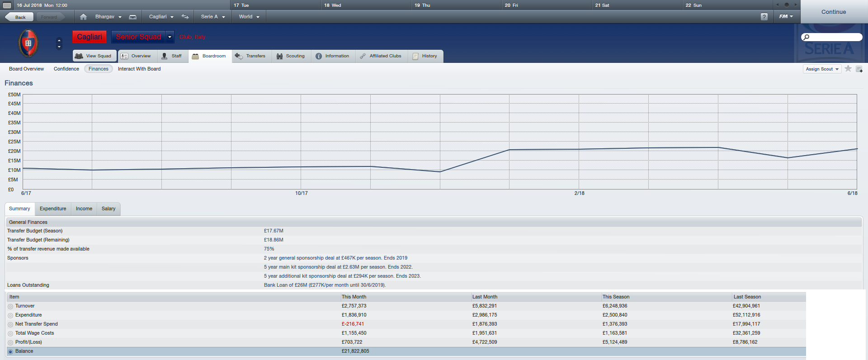Open the inbox tray icon

(x=133, y=17)
